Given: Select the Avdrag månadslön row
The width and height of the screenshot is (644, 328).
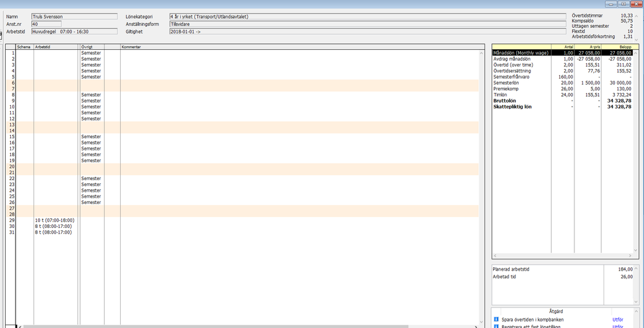Looking at the screenshot, I should coord(562,59).
